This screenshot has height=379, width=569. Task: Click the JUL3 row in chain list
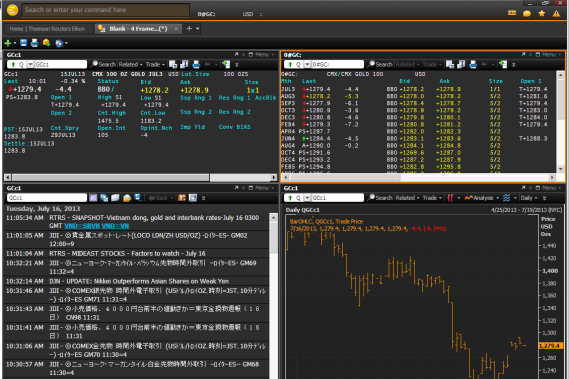tap(417, 89)
